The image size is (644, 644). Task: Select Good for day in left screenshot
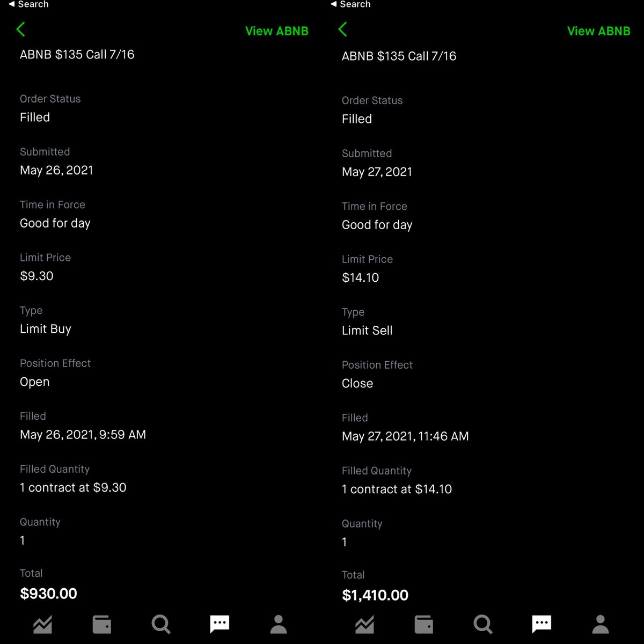pyautogui.click(x=55, y=223)
